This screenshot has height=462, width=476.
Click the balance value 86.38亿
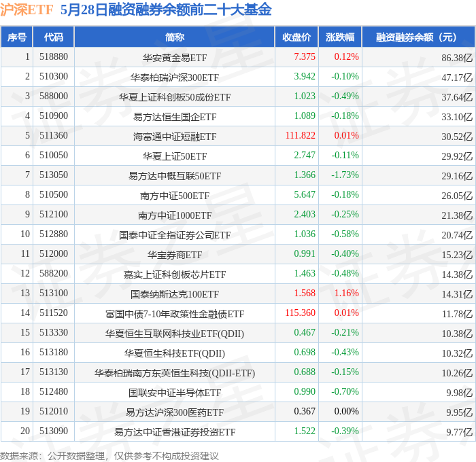pyautogui.click(x=457, y=58)
